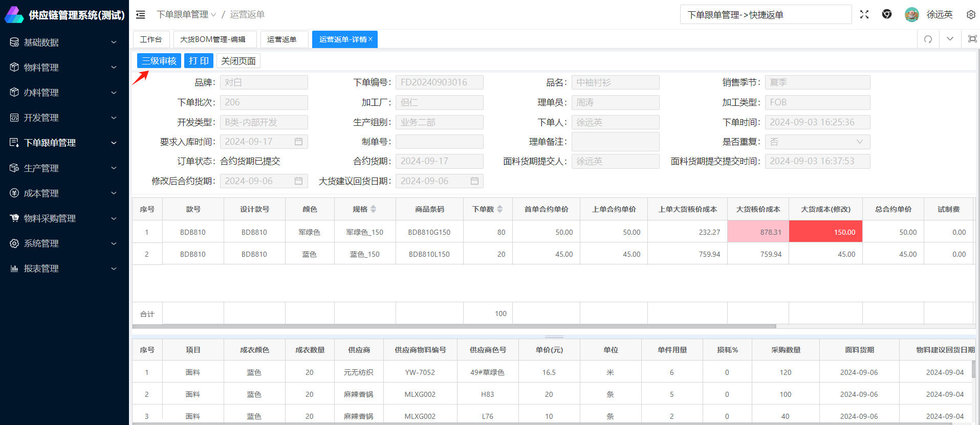This screenshot has height=425, width=980.
Task: Expand the 物料采购管理 sidebar menu
Action: [64, 218]
